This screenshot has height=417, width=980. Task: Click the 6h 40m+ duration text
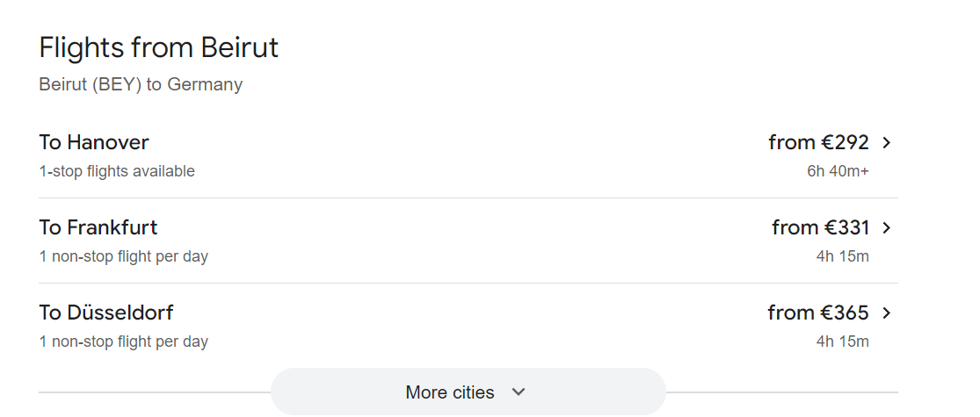838,171
